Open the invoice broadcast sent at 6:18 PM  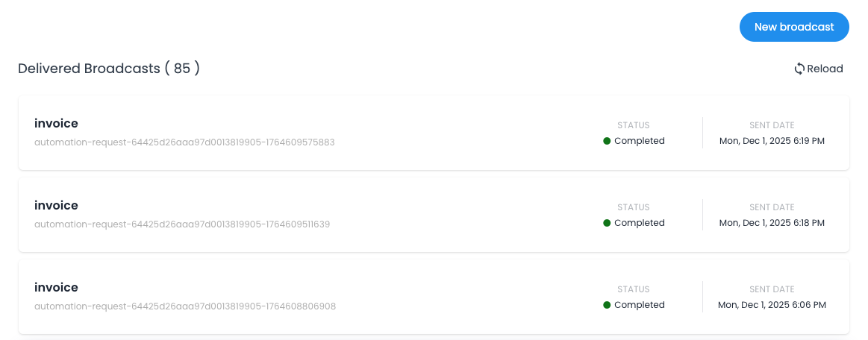[56, 206]
